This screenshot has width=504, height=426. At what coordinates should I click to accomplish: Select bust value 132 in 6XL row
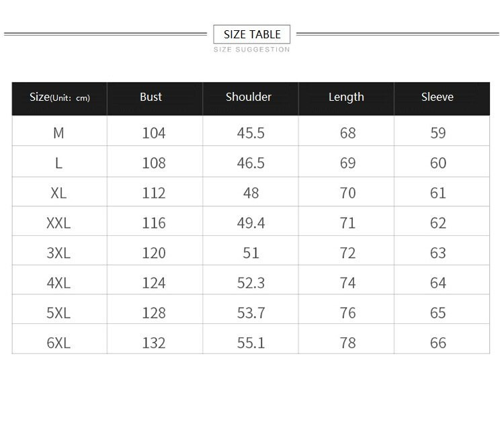tap(154, 342)
